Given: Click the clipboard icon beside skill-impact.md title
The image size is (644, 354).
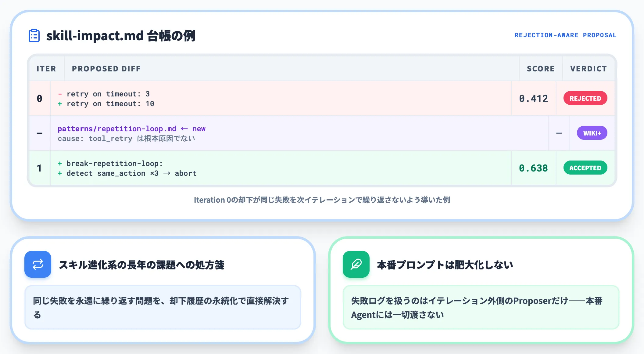Looking at the screenshot, I should point(34,36).
